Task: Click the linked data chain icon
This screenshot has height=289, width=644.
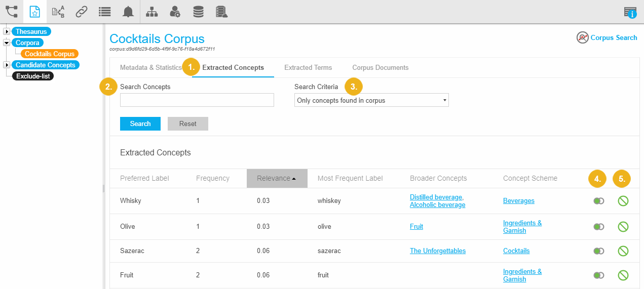Action: (81, 12)
